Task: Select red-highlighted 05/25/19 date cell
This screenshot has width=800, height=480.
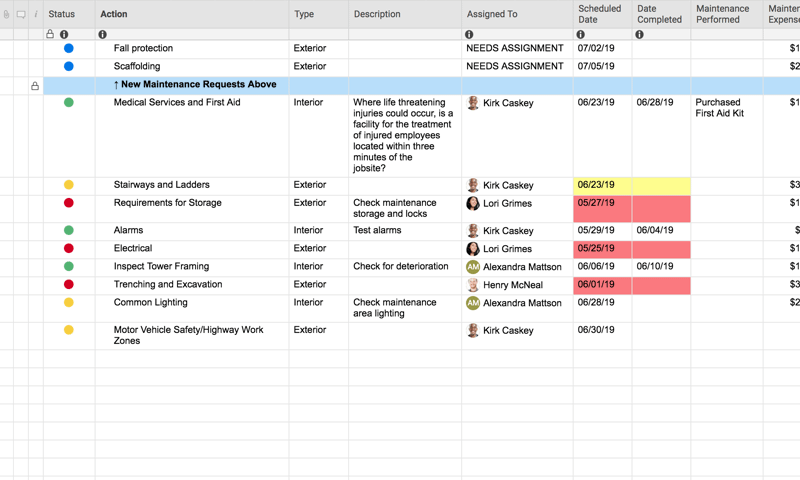Action: click(x=603, y=249)
